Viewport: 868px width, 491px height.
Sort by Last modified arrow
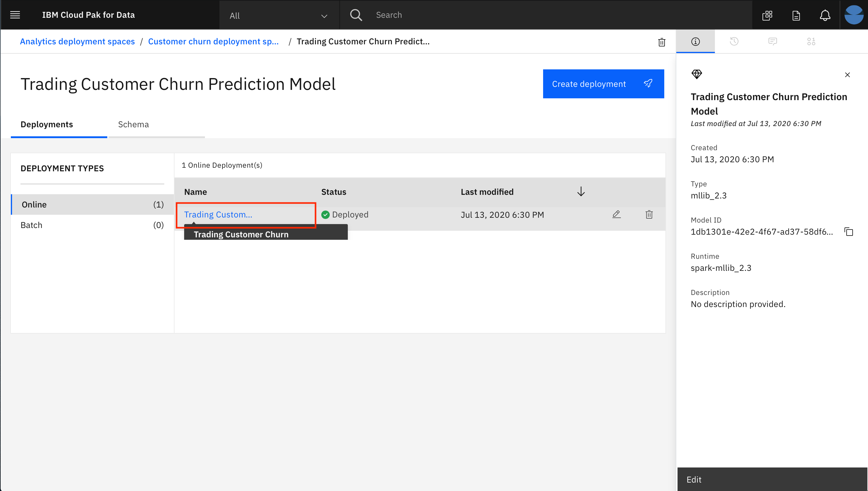tap(580, 192)
